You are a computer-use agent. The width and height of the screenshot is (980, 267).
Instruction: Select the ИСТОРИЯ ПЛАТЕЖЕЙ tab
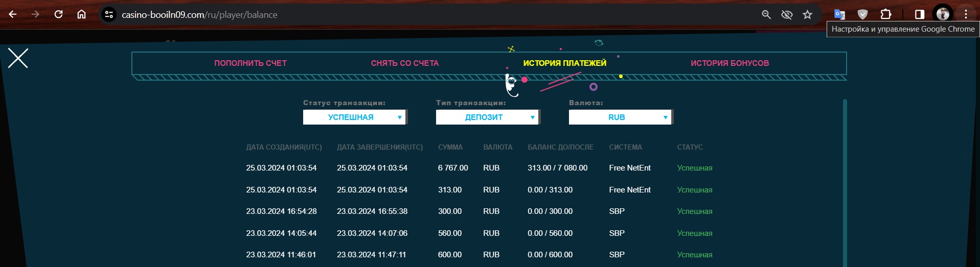click(565, 63)
